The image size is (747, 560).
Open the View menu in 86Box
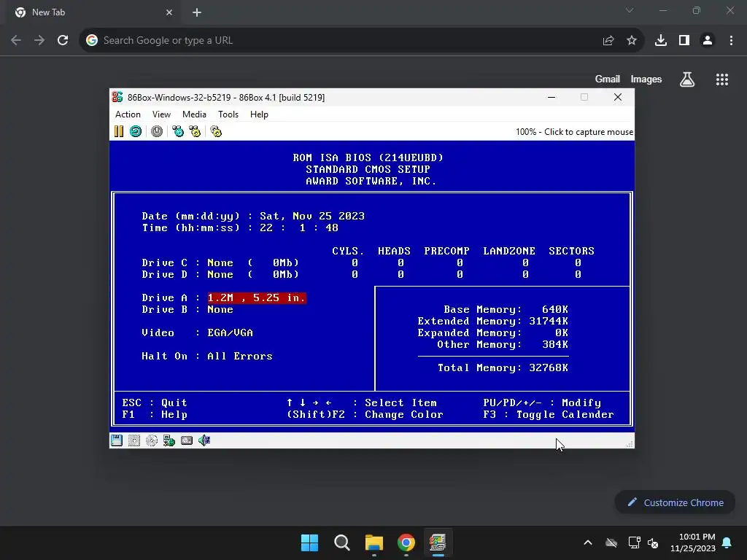(x=161, y=114)
